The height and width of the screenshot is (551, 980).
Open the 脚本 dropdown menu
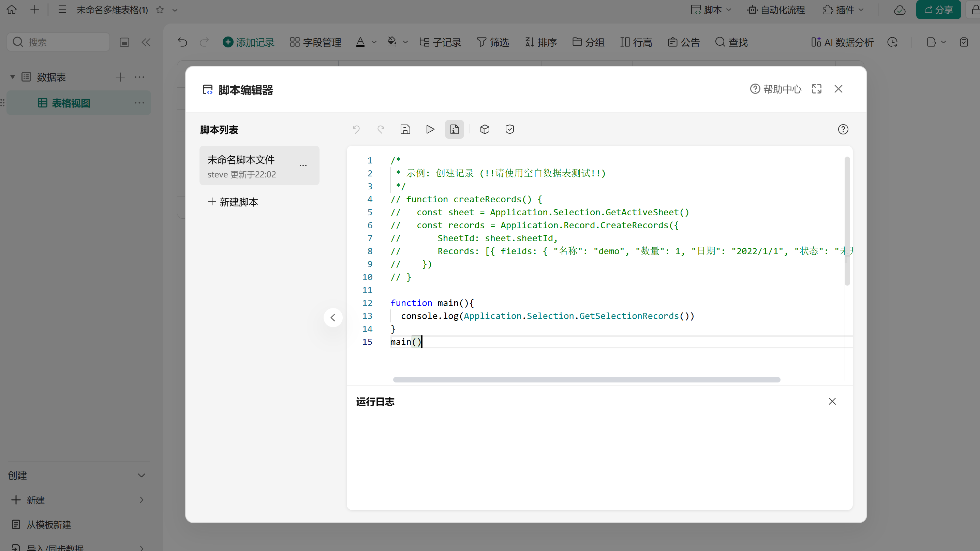coord(711,10)
